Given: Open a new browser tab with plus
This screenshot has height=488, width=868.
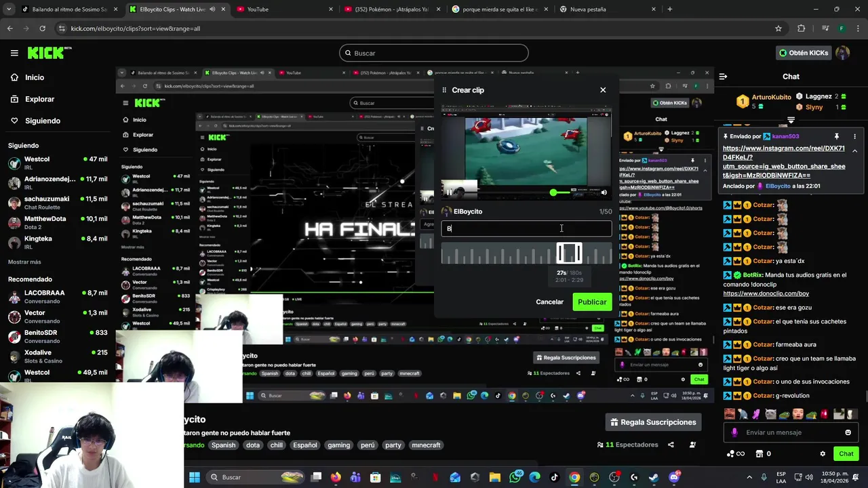Looking at the screenshot, I should click(x=669, y=9).
